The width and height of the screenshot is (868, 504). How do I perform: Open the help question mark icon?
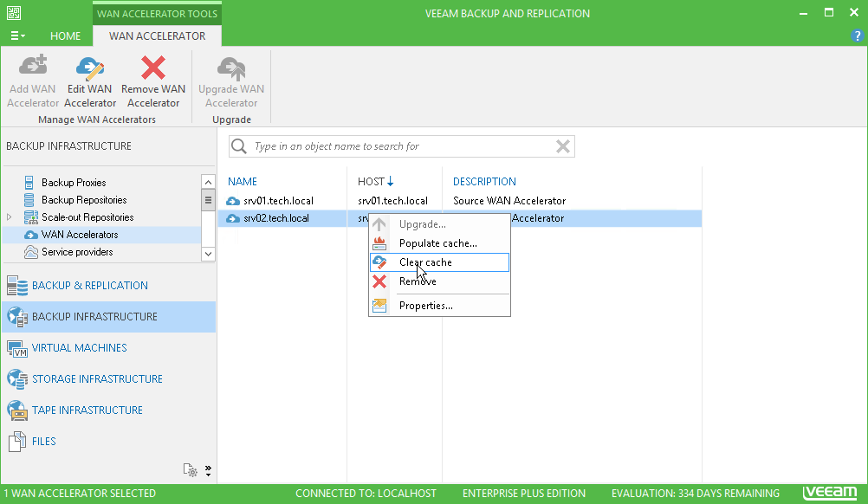coord(857,36)
